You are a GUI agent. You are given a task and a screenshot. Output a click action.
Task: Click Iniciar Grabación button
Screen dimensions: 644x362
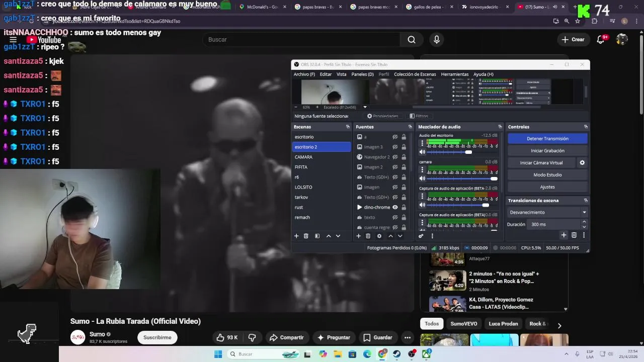[547, 151]
